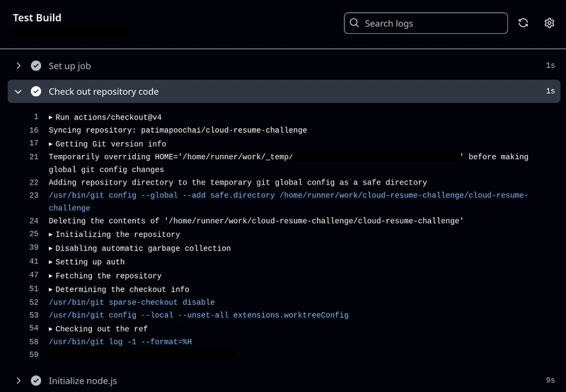Click 1s duration of Check out repository code
This screenshot has width=566, height=392.
pos(550,91)
